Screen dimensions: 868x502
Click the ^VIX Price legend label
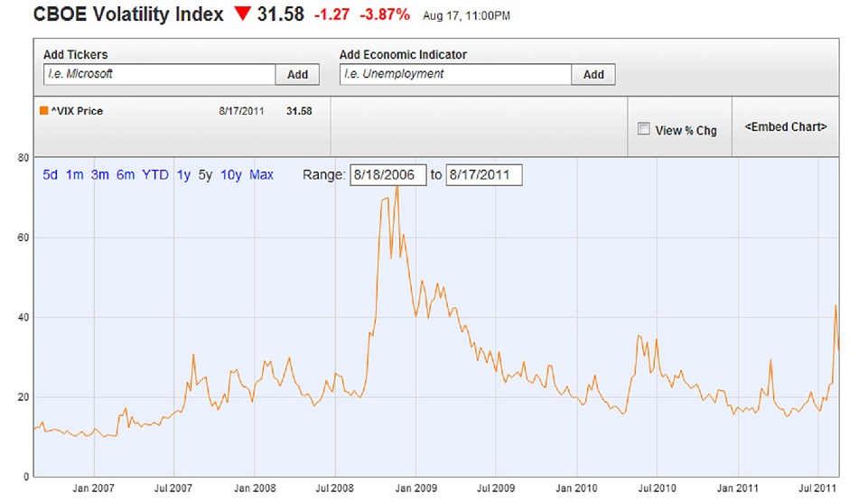[x=77, y=111]
